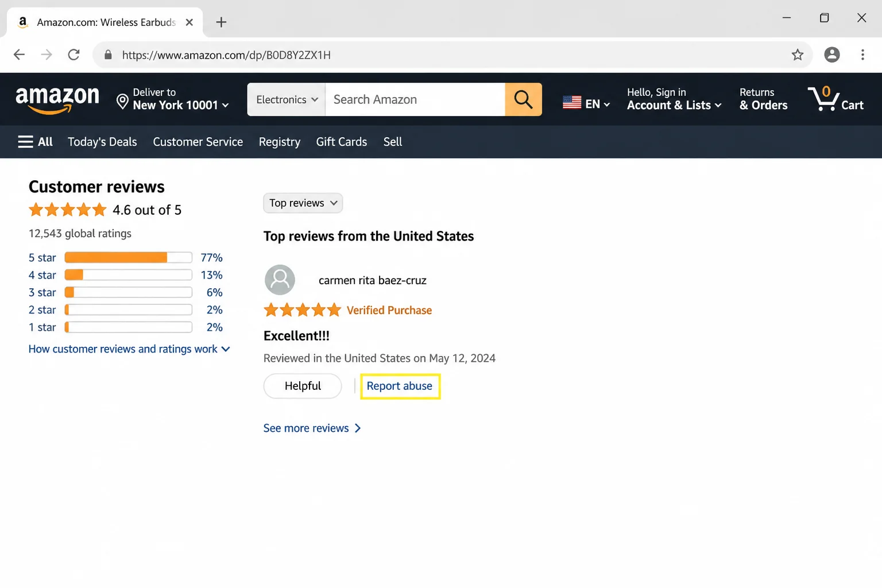
Task: Open the browser profile icon
Action: click(832, 55)
